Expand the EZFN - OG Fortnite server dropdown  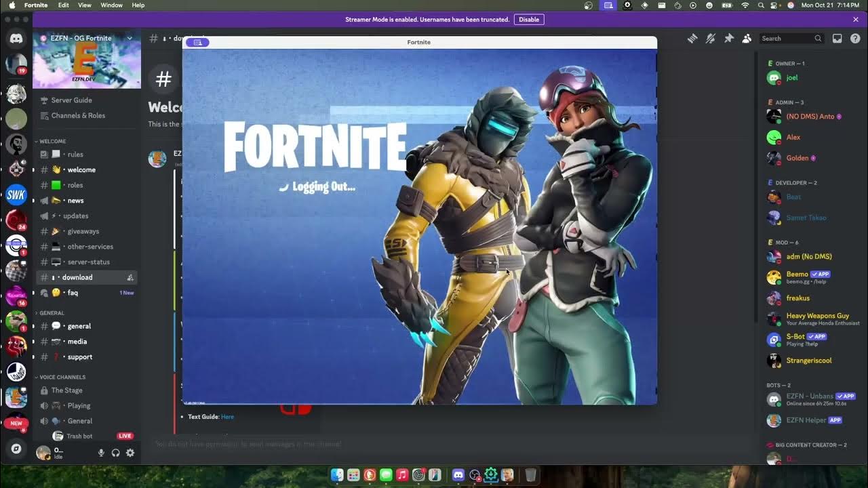[130, 39]
